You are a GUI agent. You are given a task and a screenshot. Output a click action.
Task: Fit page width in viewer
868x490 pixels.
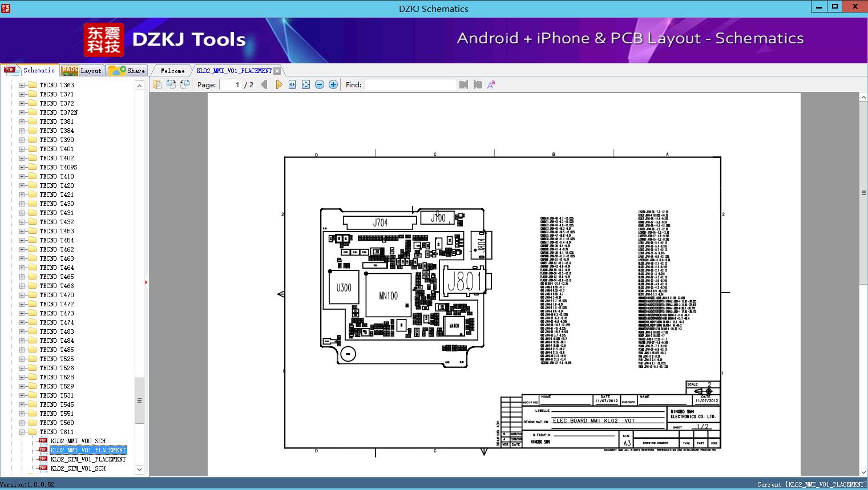292,84
